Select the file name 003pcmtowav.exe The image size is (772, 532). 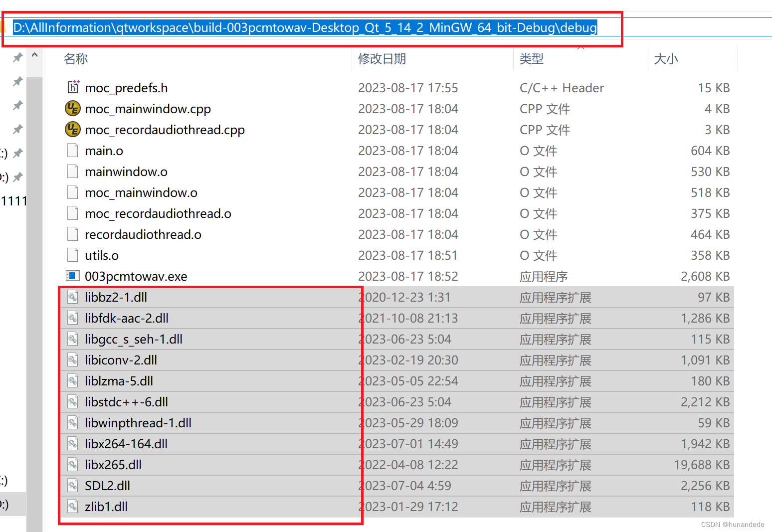pyautogui.click(x=136, y=276)
